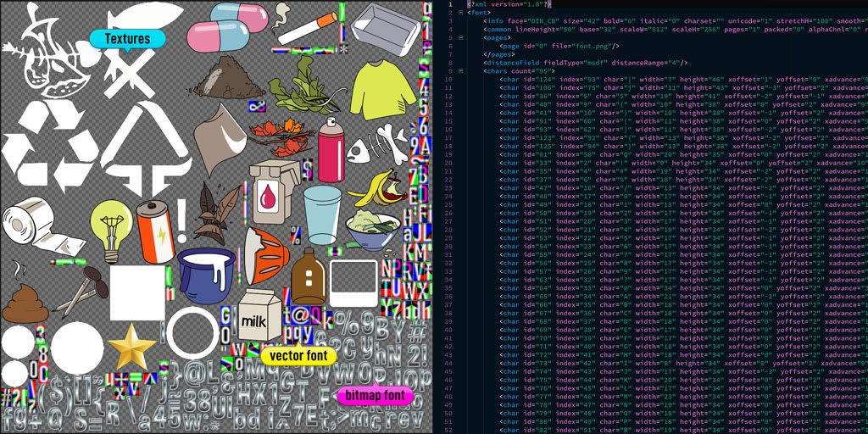Screen dimensions: 868x434
Task: Click the gold star sprite
Action: point(131,347)
